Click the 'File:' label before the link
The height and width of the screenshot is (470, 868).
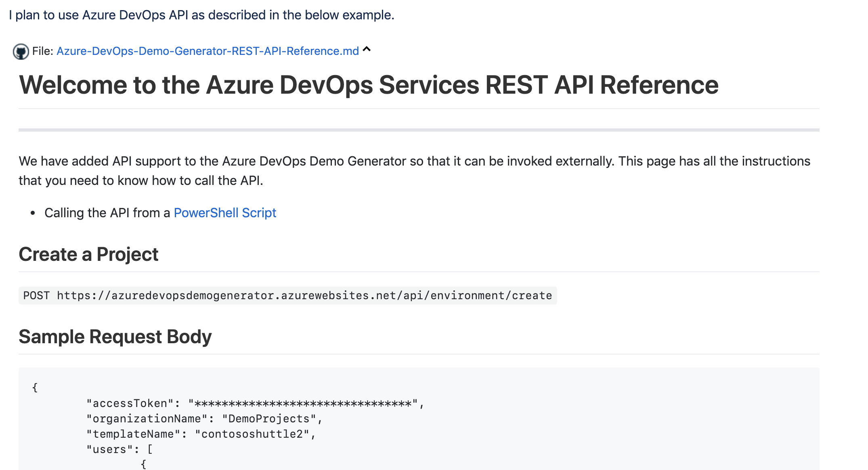click(x=43, y=51)
